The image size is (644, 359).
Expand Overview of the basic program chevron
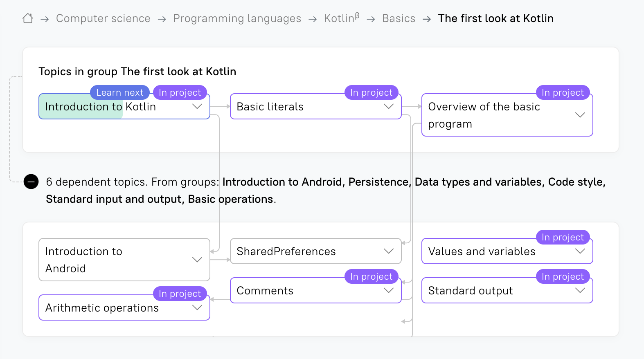click(x=580, y=115)
